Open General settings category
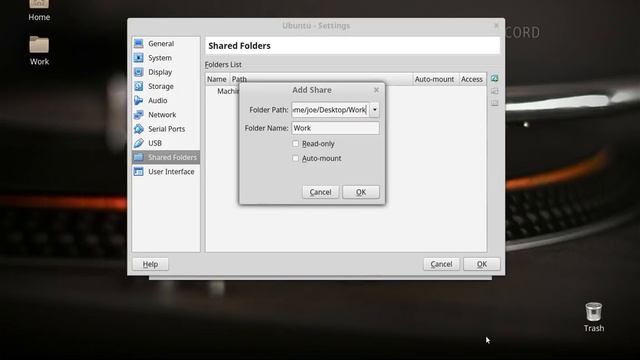 coord(166,44)
